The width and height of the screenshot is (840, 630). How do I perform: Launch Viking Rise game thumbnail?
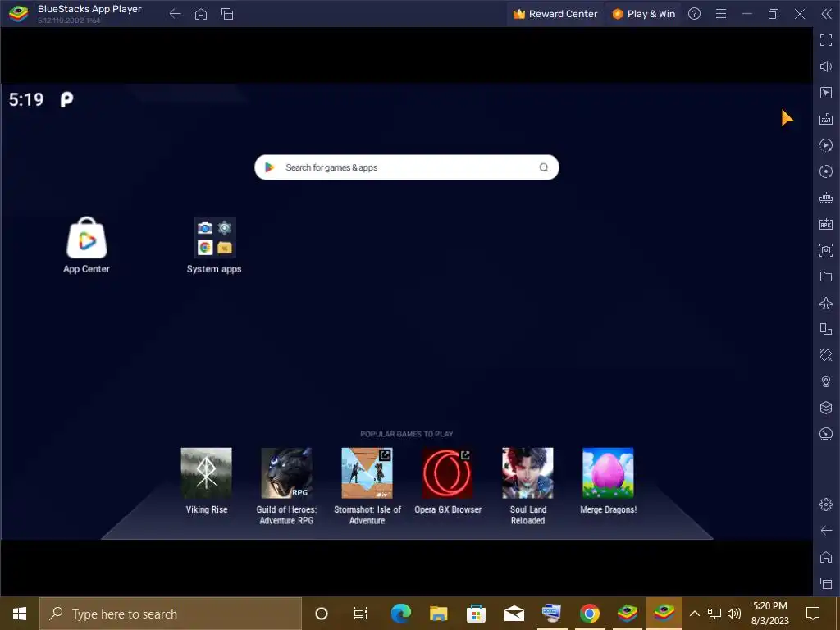click(206, 473)
